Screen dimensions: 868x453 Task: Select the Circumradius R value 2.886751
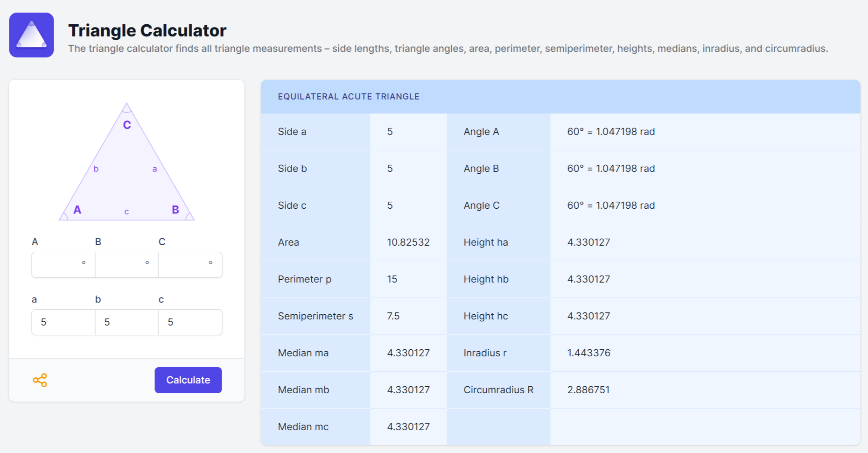pyautogui.click(x=588, y=390)
